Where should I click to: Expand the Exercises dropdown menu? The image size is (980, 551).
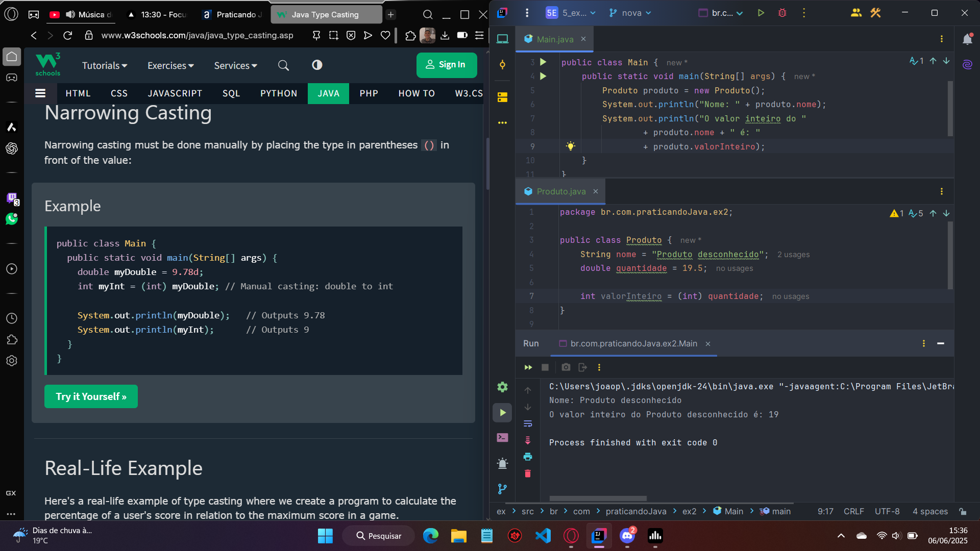pyautogui.click(x=170, y=65)
